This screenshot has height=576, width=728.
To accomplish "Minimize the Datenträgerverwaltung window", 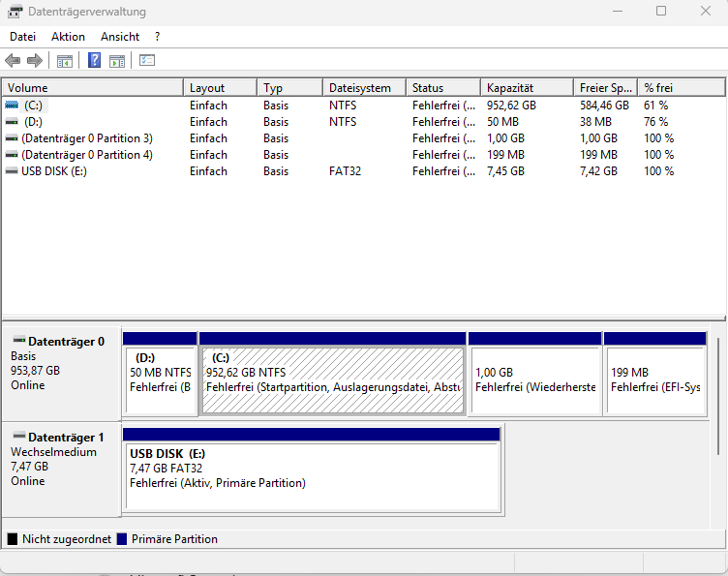I will click(x=618, y=12).
